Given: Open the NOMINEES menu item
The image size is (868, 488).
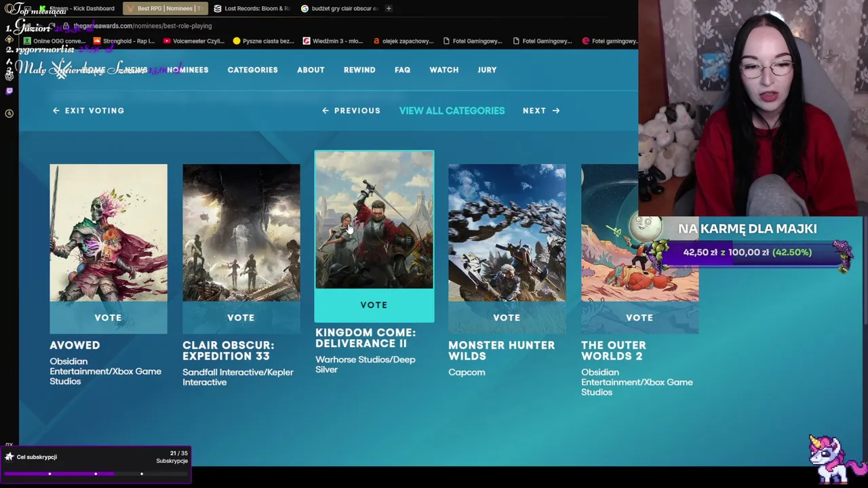Looking at the screenshot, I should pyautogui.click(x=188, y=70).
